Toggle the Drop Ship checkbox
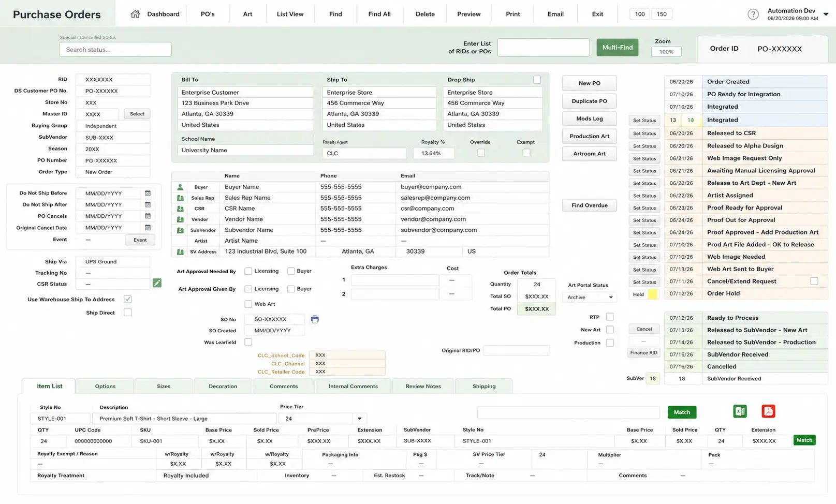 [x=537, y=80]
